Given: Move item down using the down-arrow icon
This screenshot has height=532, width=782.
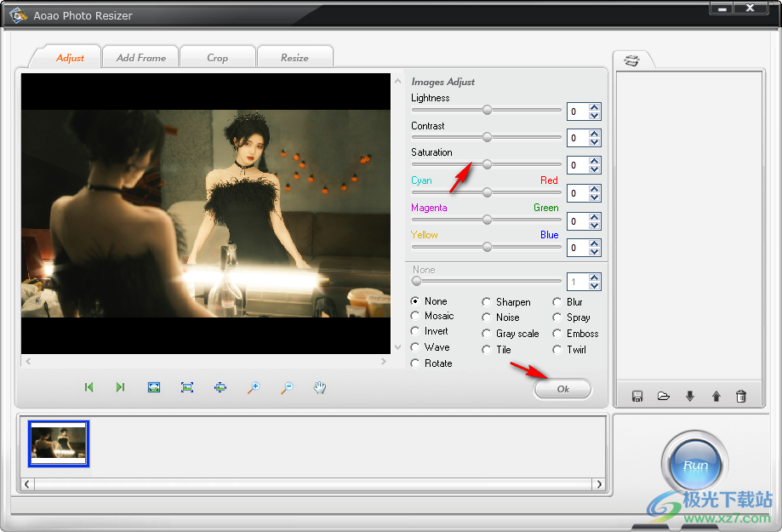Looking at the screenshot, I should tap(689, 395).
